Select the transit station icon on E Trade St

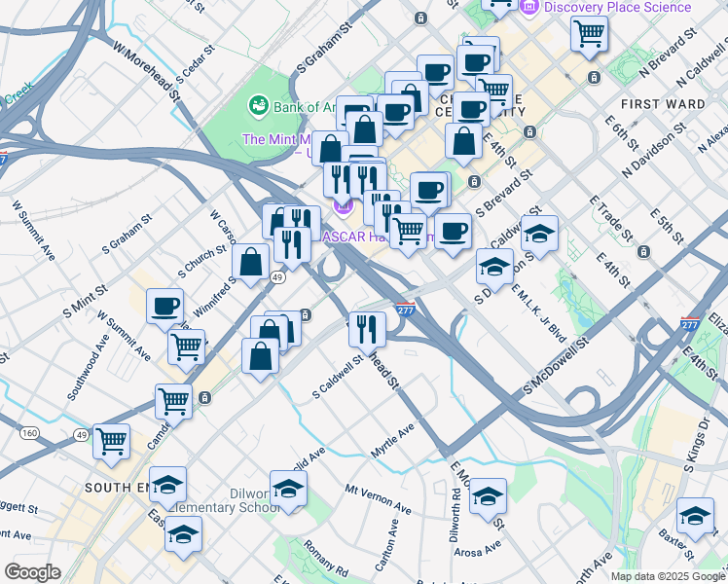pos(643,252)
